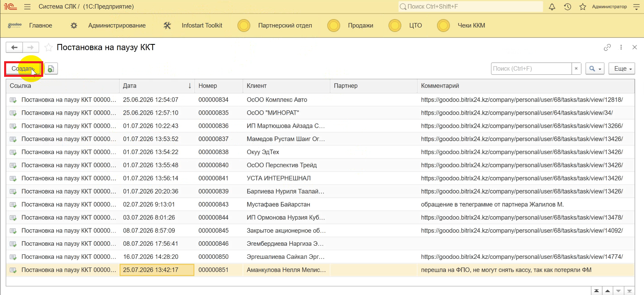Screen dimensions: 644x295
Task: Select number cell 000000844
Action: click(213, 217)
